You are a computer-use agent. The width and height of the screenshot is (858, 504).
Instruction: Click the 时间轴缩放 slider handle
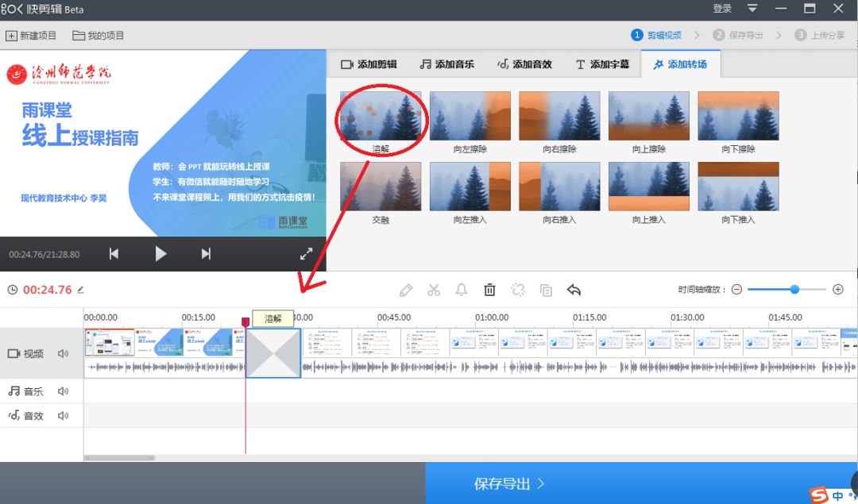pyautogui.click(x=794, y=289)
